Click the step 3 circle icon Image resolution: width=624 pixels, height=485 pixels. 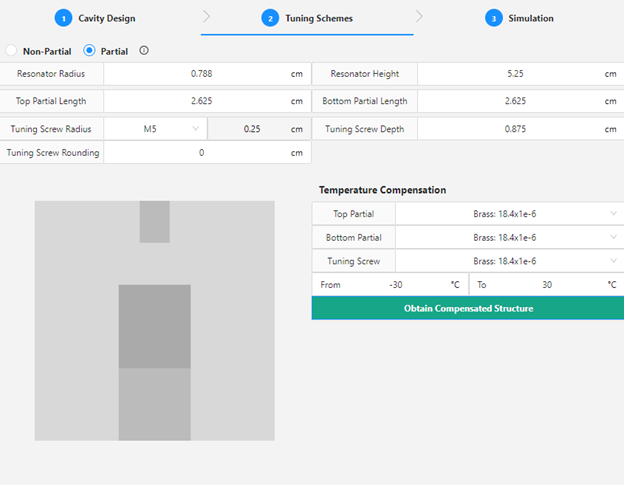pyautogui.click(x=494, y=18)
